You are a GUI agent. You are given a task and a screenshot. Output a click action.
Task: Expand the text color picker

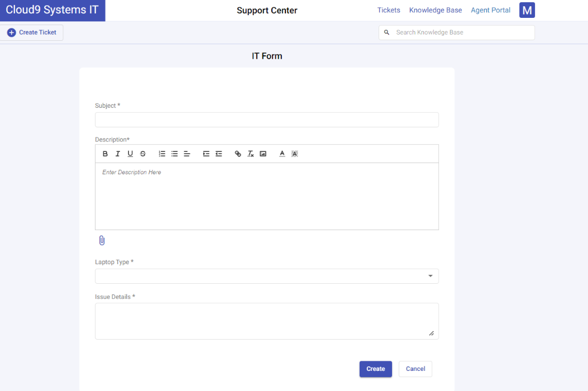[282, 154]
